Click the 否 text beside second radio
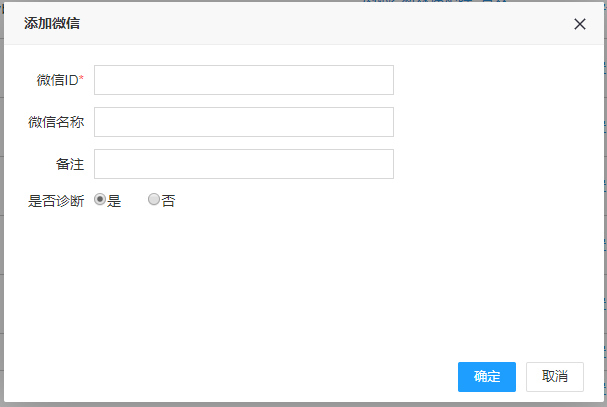607x407 pixels. pos(168,200)
